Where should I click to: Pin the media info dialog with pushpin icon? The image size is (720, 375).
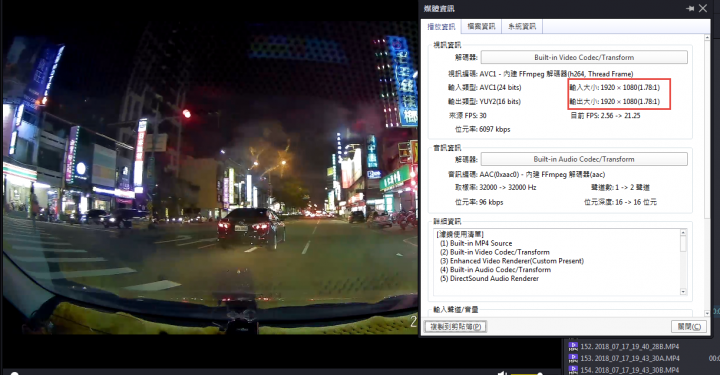[690, 8]
